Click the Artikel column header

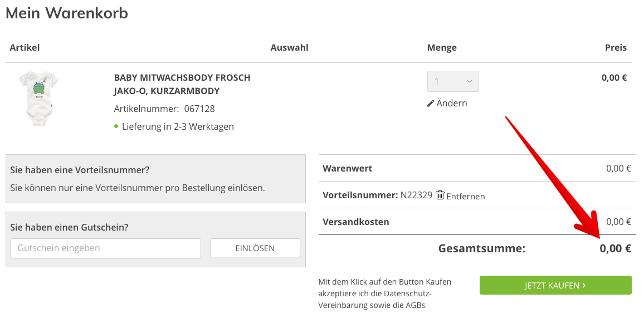pos(25,48)
